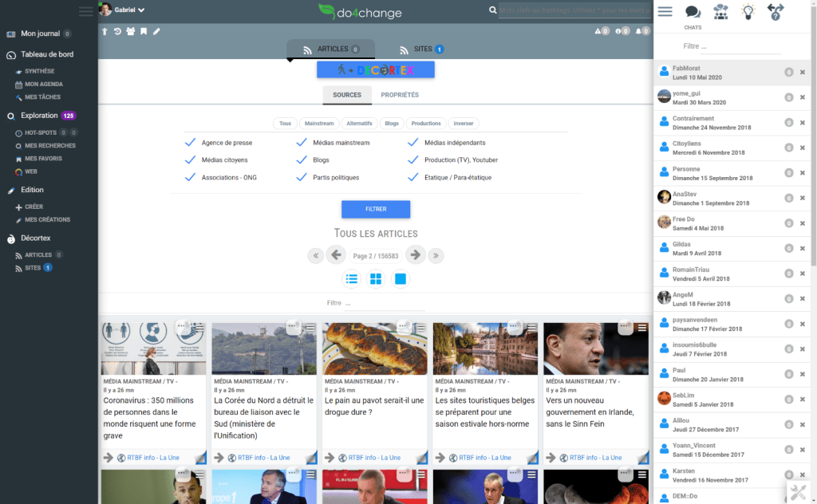Switch to grid view layout

point(376,279)
